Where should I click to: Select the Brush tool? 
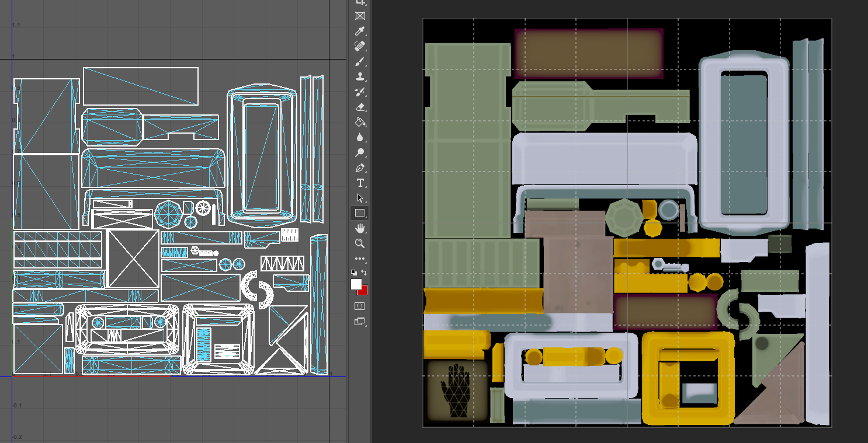click(360, 61)
